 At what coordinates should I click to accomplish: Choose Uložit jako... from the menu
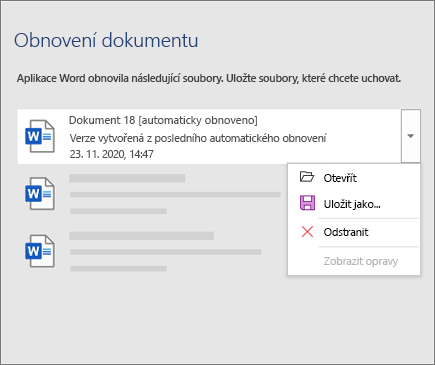[352, 204]
